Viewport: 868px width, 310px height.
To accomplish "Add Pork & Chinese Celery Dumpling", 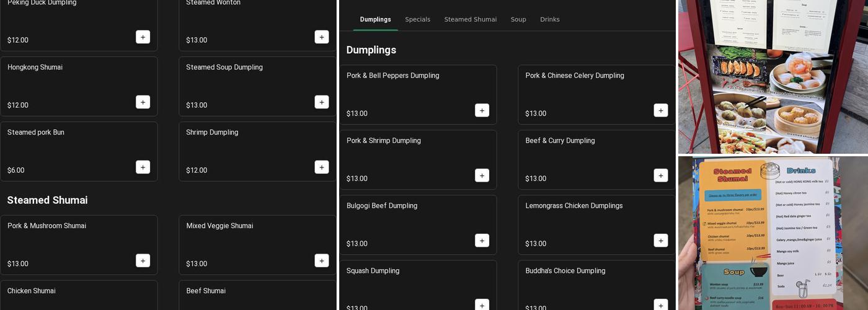I will pos(660,110).
